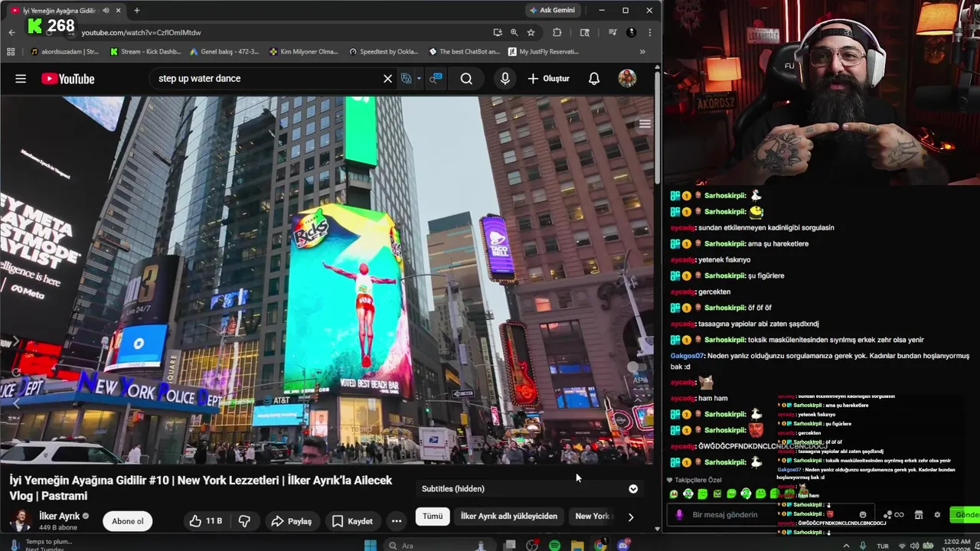Go to YouTube home via logo
Image resolution: width=980 pixels, height=551 pixels.
tap(68, 79)
